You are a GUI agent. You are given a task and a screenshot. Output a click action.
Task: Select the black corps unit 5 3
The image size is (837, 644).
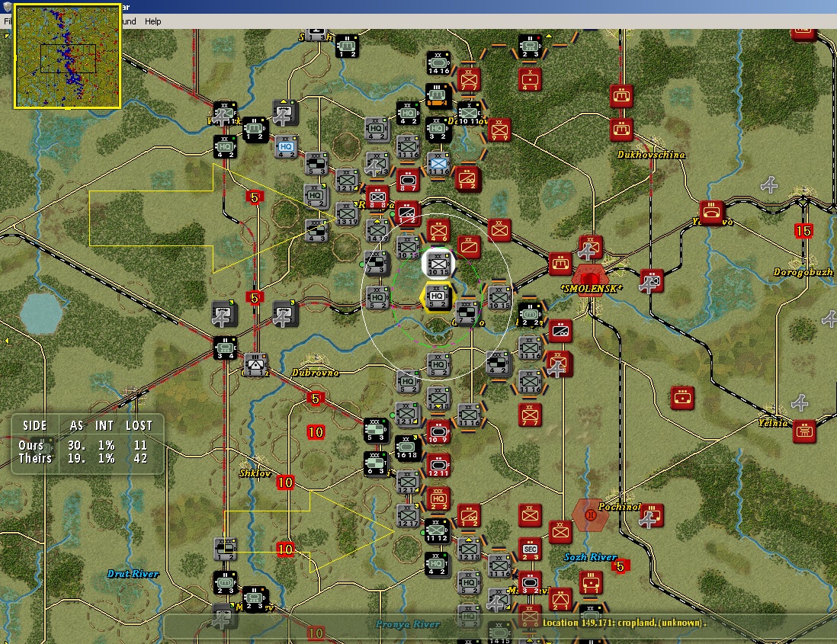[376, 431]
